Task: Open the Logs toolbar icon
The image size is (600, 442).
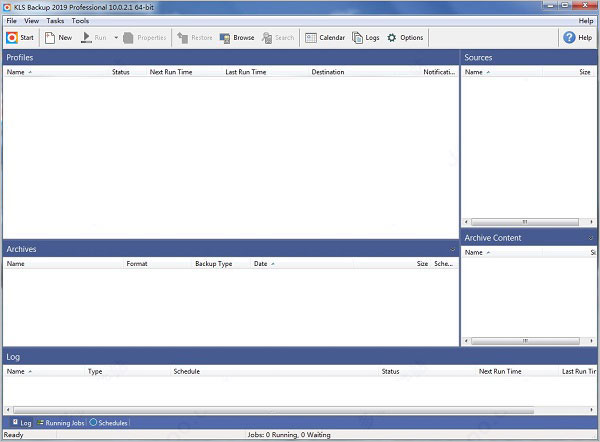Action: pyautogui.click(x=357, y=38)
